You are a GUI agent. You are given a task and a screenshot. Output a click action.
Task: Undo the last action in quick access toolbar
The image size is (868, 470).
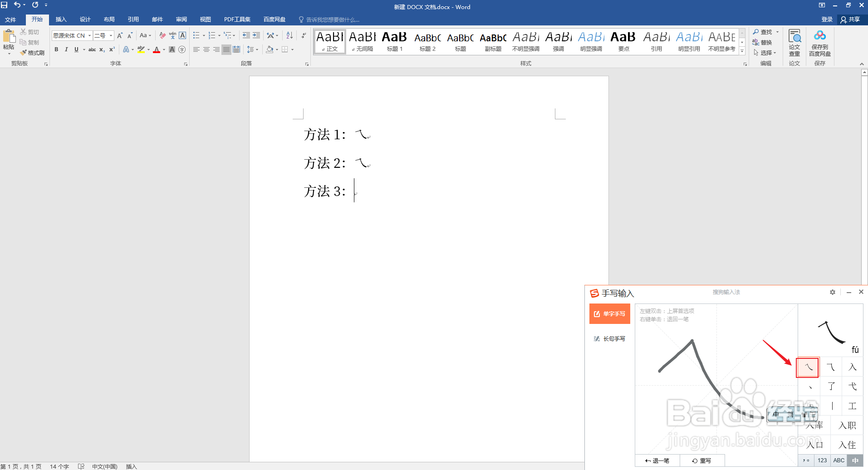click(17, 5)
